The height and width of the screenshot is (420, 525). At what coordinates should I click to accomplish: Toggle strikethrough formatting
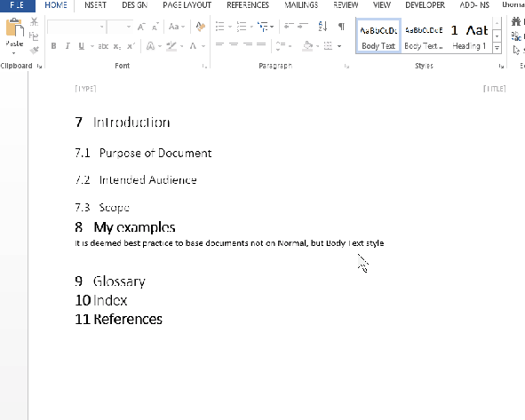pos(103,46)
